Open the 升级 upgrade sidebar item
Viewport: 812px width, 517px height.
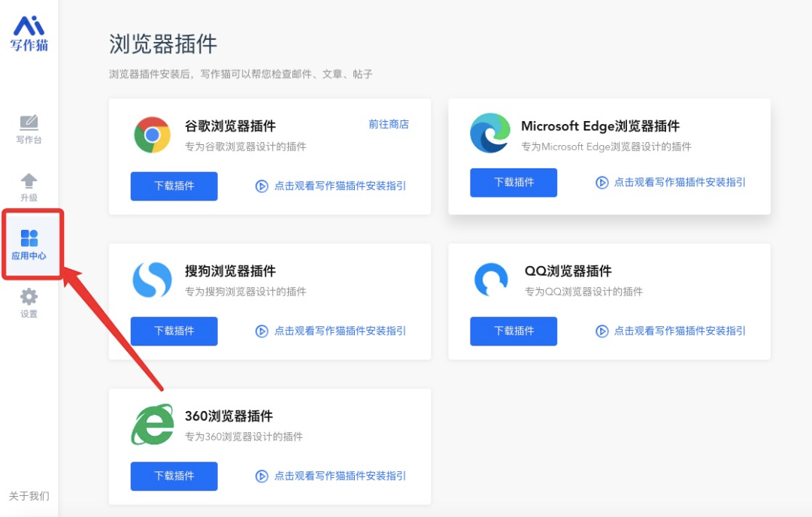point(29,187)
